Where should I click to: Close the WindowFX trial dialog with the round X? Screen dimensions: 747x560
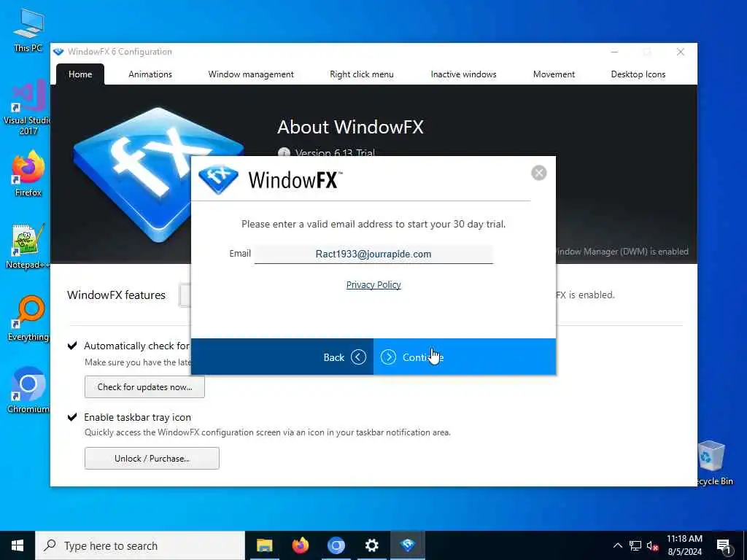[x=539, y=173]
